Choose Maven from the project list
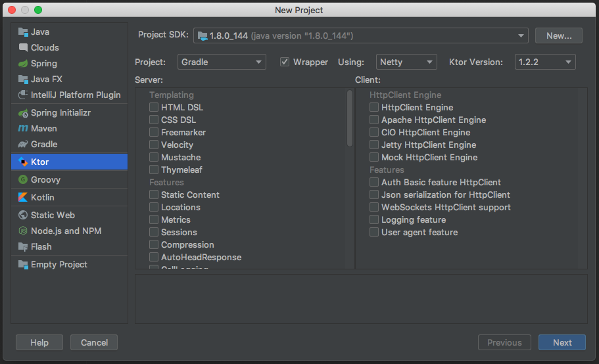Image resolution: width=599 pixels, height=364 pixels. (x=69, y=129)
